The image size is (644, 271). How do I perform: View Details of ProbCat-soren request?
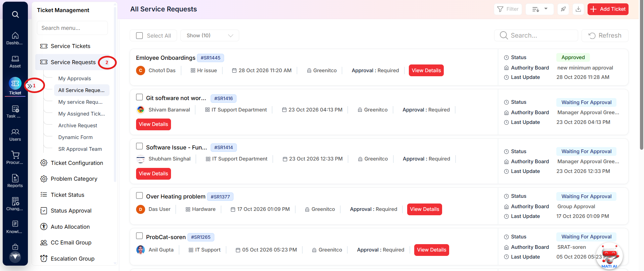[431, 250]
